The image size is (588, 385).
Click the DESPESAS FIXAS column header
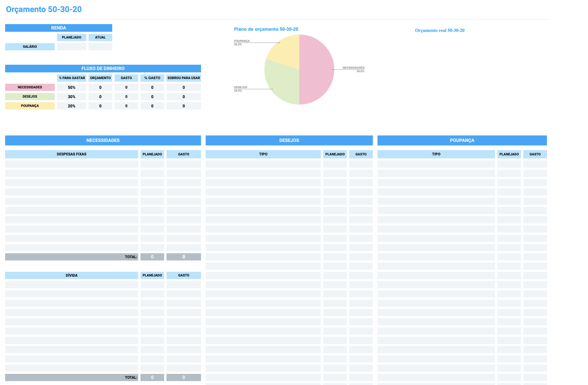point(71,154)
